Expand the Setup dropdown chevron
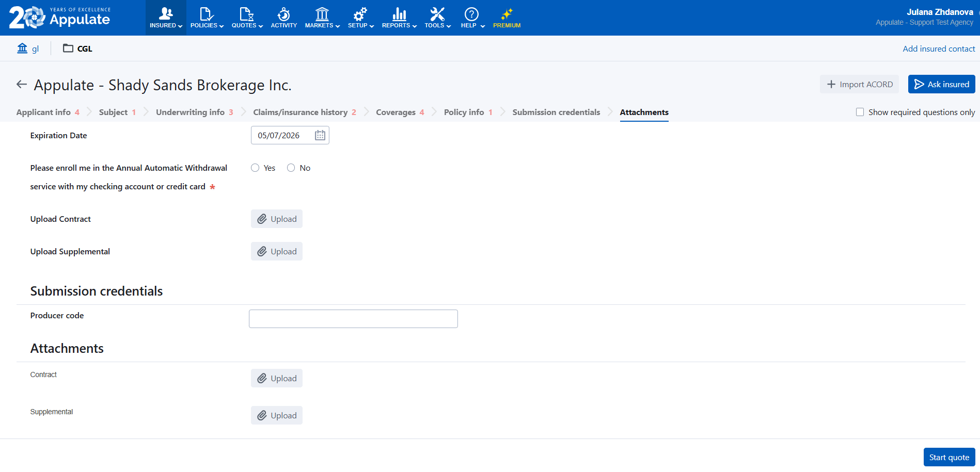The width and height of the screenshot is (980, 472). click(x=372, y=26)
